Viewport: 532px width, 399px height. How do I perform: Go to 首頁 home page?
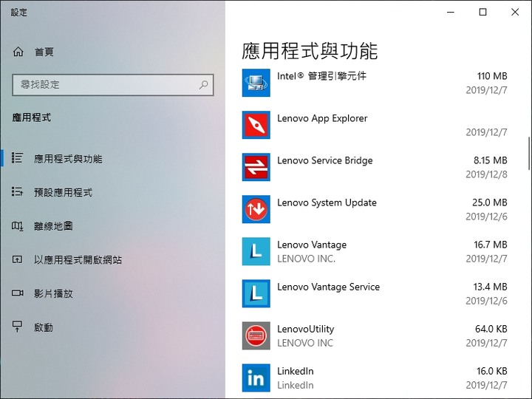44,52
